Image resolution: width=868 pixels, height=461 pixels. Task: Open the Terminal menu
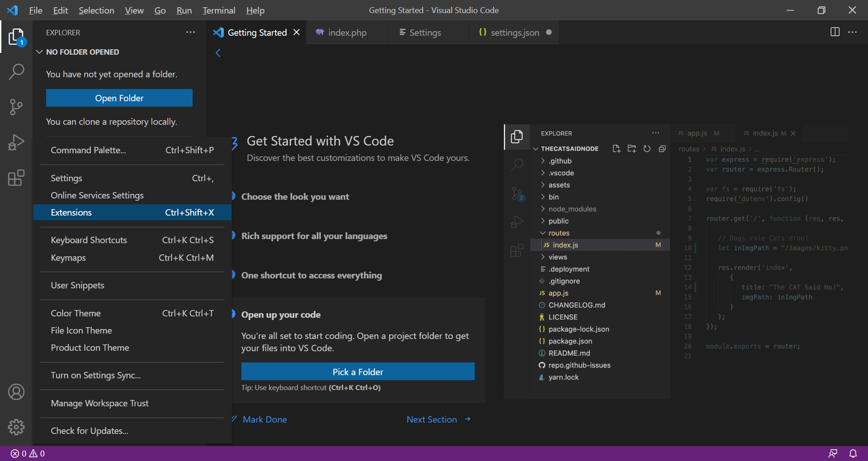click(x=219, y=10)
